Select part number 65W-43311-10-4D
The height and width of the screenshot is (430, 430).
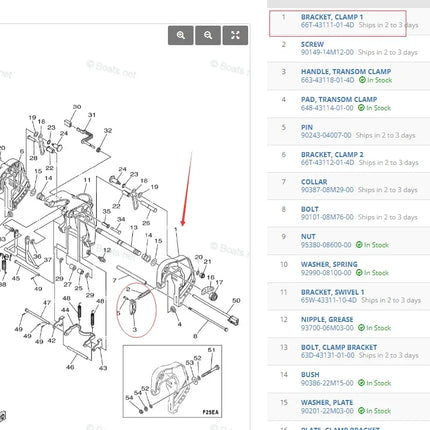pos(329,300)
